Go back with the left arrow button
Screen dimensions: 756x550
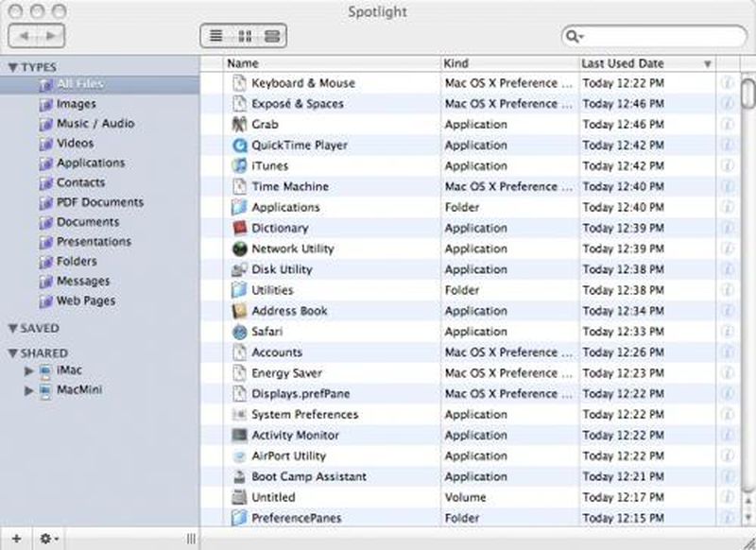click(25, 36)
